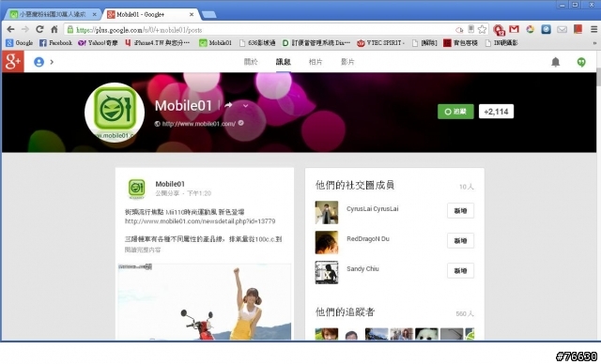601x364 pixels.
Task: Add RedDragoN Du to circles
Action: tap(460, 240)
